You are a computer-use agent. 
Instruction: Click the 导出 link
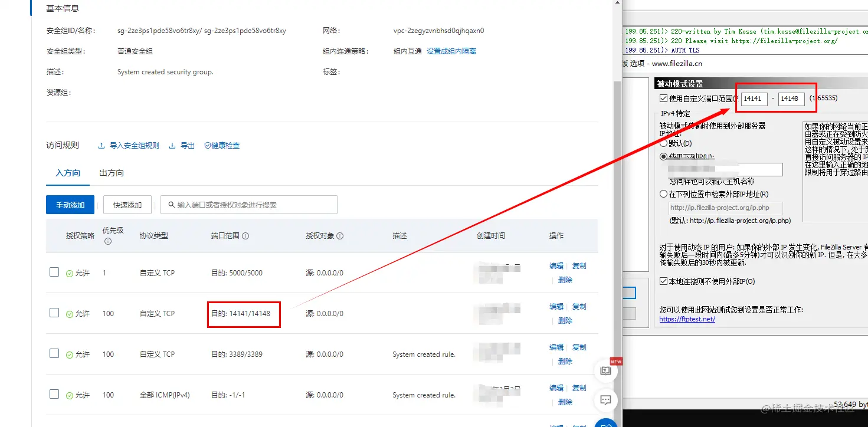[188, 146]
